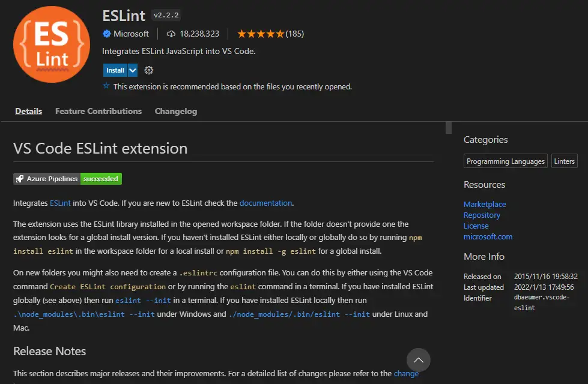Install the ESLint extension

(x=115, y=70)
